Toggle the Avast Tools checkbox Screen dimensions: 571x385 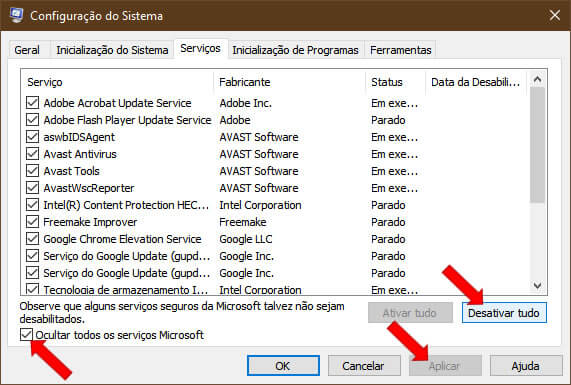pyautogui.click(x=32, y=171)
